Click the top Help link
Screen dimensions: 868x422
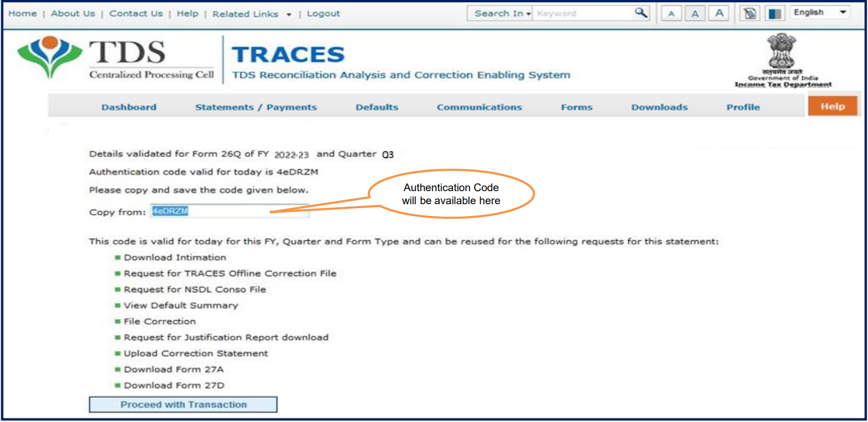(187, 14)
